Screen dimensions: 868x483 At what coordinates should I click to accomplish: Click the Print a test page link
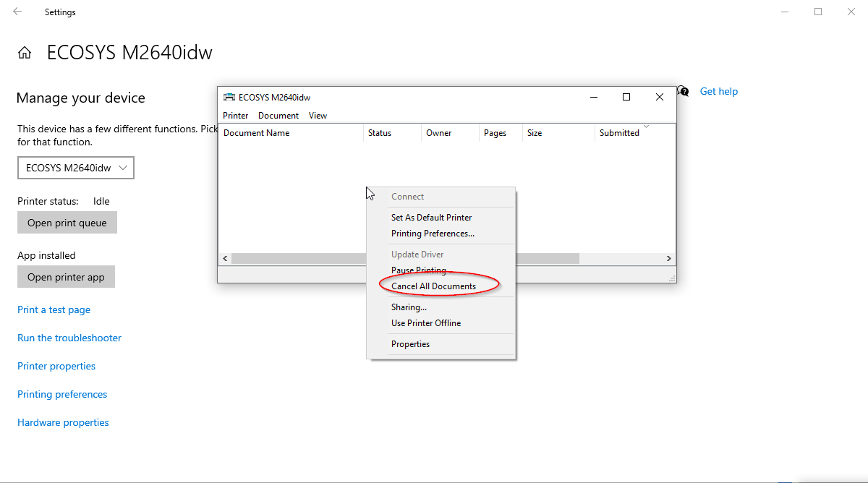tap(54, 309)
